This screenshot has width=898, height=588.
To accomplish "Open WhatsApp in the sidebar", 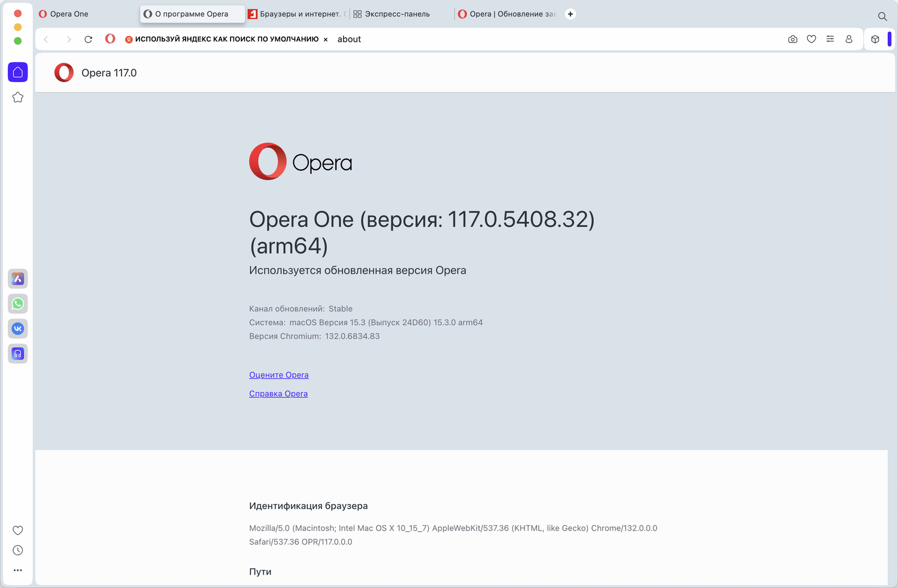I will point(18,304).
